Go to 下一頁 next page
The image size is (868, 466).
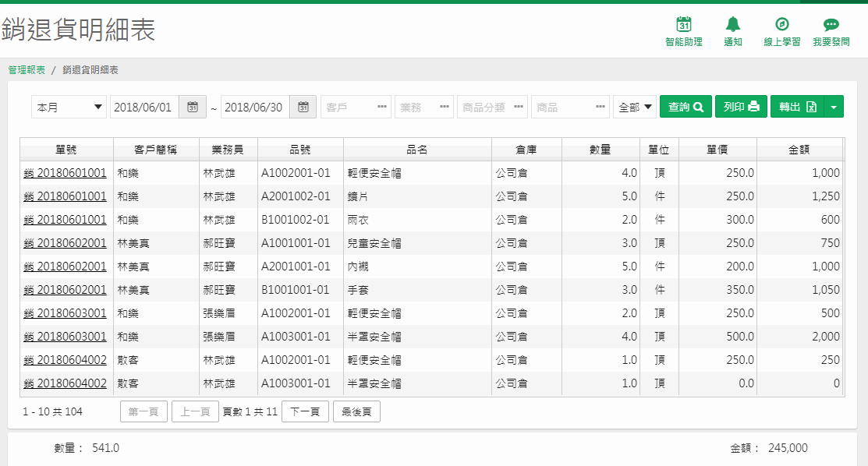[305, 411]
